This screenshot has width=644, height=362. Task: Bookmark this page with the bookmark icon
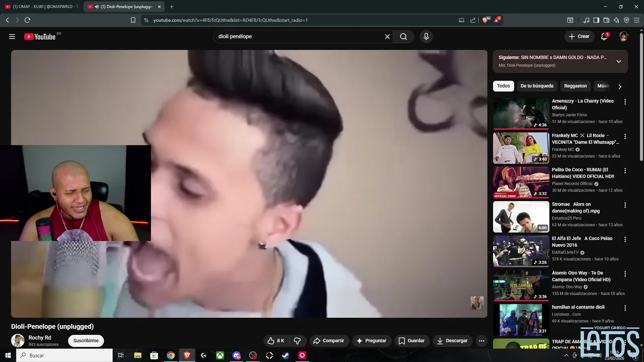pyautogui.click(x=133, y=20)
